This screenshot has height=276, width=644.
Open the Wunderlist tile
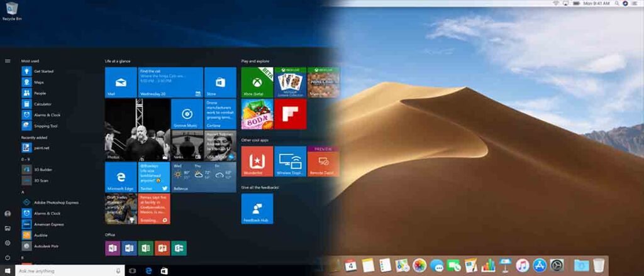257,162
